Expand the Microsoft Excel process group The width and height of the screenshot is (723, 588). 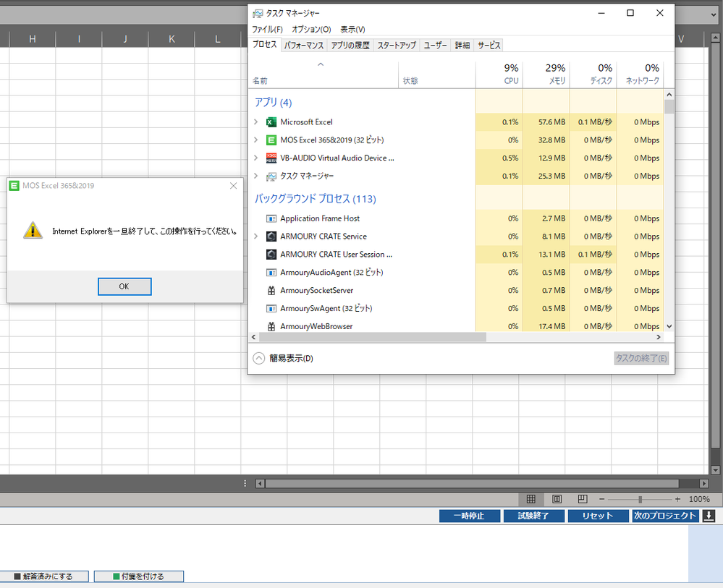pyautogui.click(x=256, y=122)
